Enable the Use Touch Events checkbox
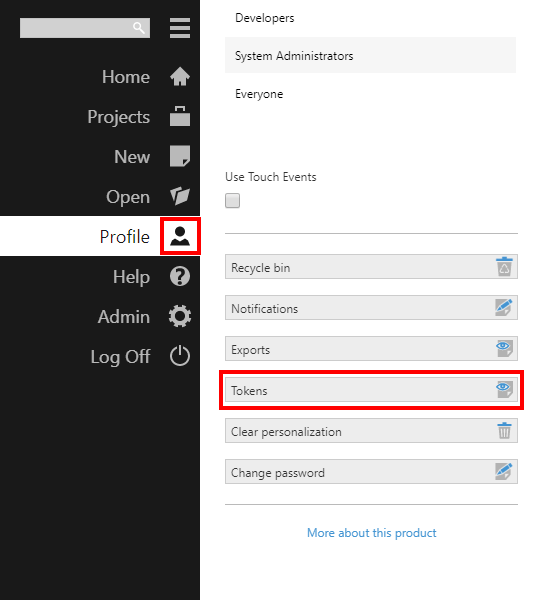 (232, 201)
